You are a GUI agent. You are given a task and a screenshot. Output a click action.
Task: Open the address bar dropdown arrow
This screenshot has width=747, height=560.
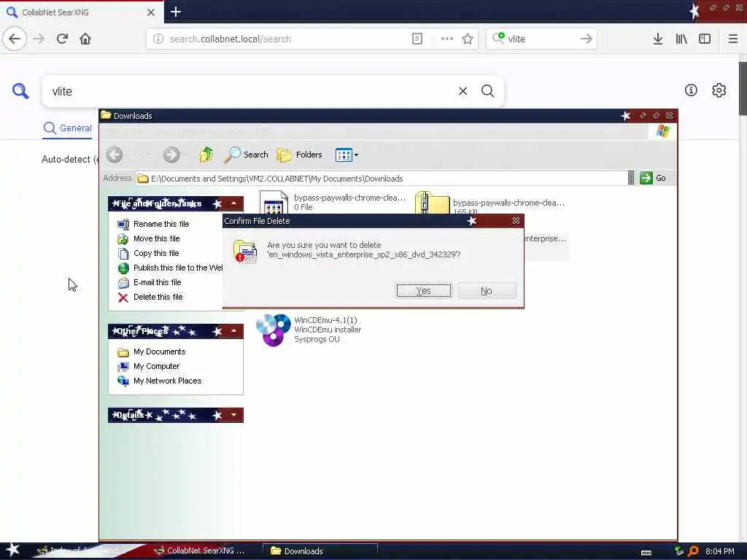pos(631,178)
